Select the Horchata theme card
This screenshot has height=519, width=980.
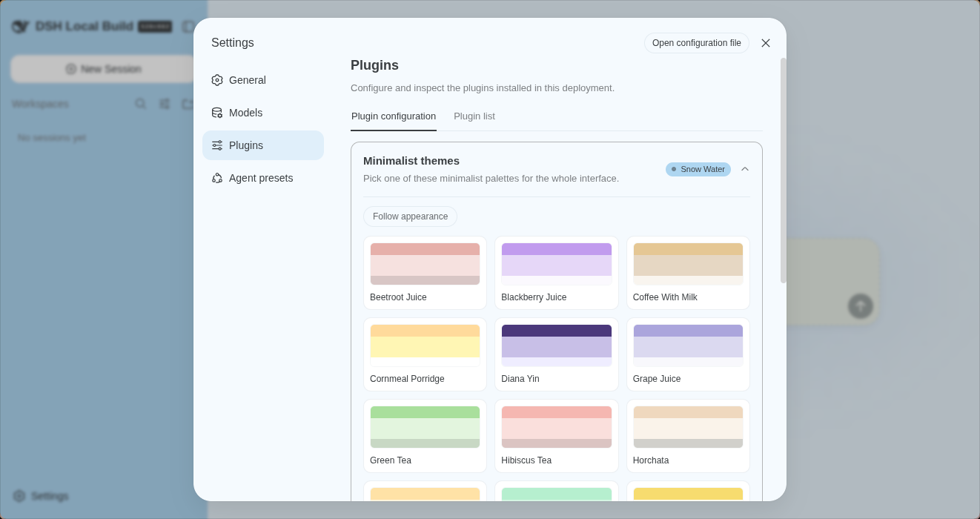click(688, 436)
